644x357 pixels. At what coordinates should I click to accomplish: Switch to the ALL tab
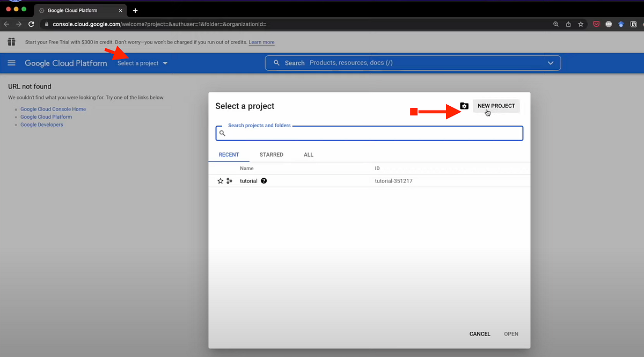(308, 155)
